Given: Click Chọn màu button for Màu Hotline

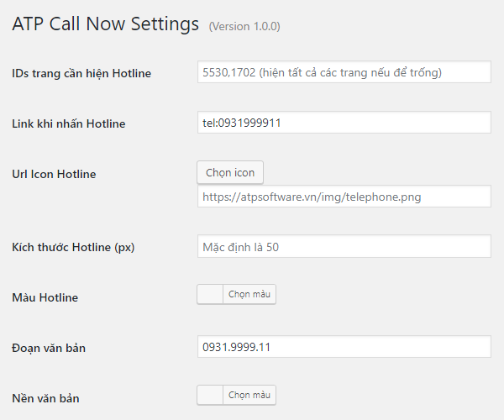Looking at the screenshot, I should pos(250,295).
